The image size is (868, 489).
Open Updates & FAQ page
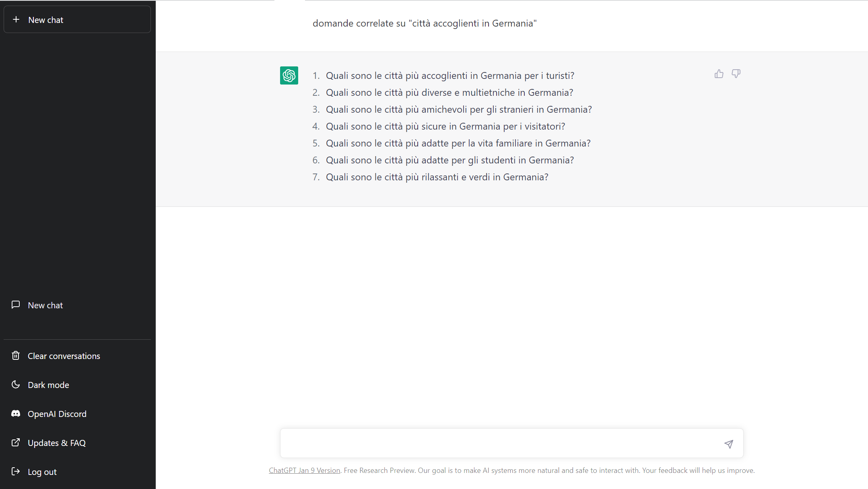click(x=56, y=443)
